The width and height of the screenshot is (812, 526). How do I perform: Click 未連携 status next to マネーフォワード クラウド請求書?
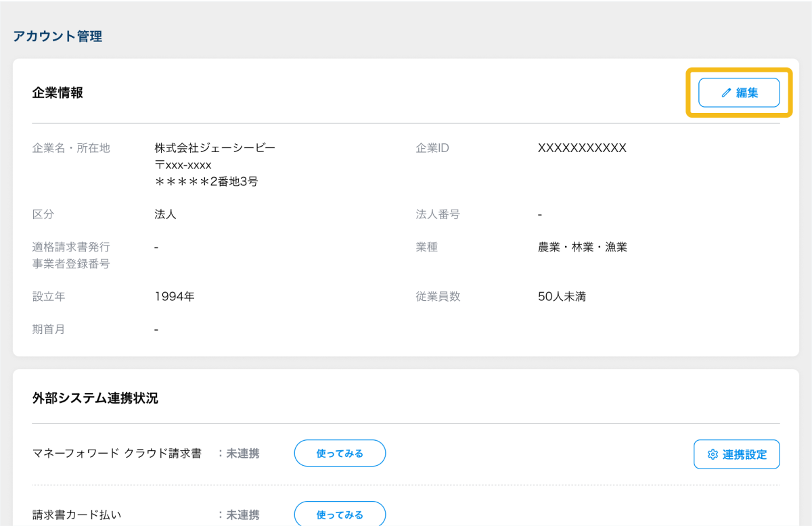(x=242, y=454)
